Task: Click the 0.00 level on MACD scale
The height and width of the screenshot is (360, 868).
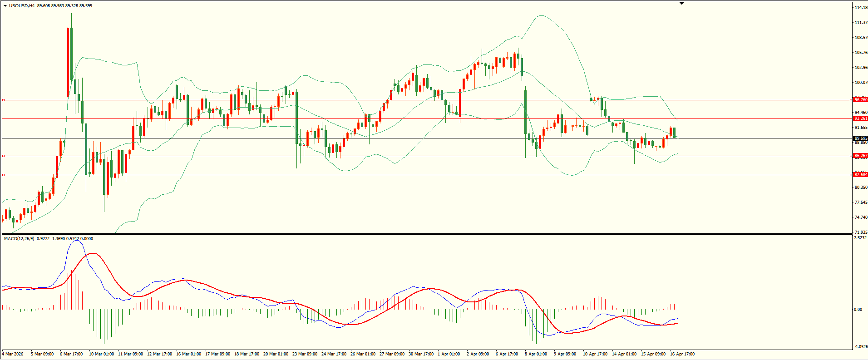Action: click(x=858, y=310)
